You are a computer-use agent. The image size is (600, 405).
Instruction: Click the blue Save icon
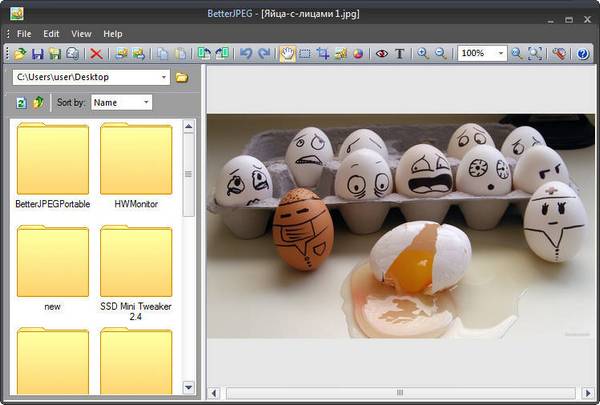[38, 54]
